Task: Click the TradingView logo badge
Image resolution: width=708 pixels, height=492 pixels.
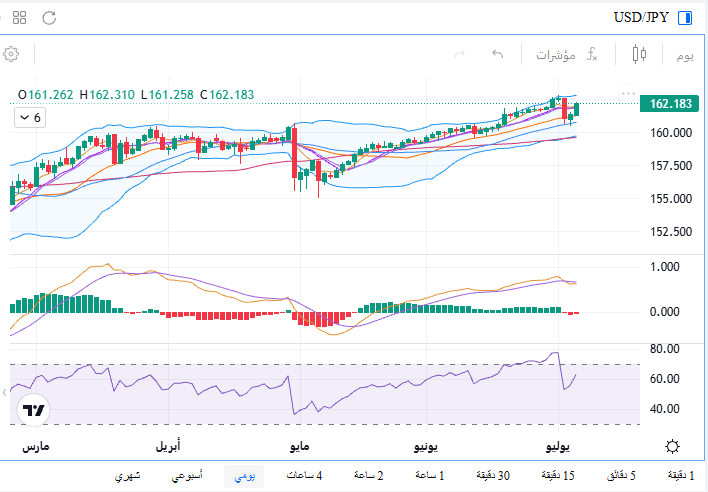Action: 33,410
